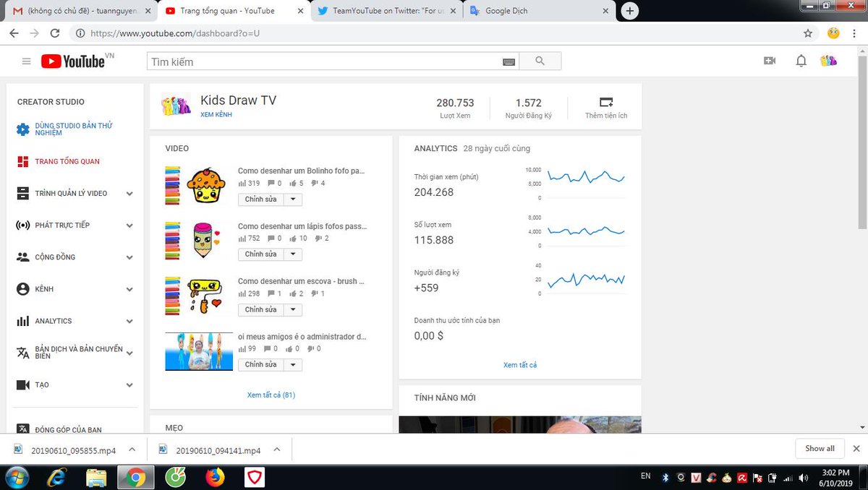Click Chỉnh sửa for the lápis fofos video
This screenshot has height=490, width=868.
(260, 254)
